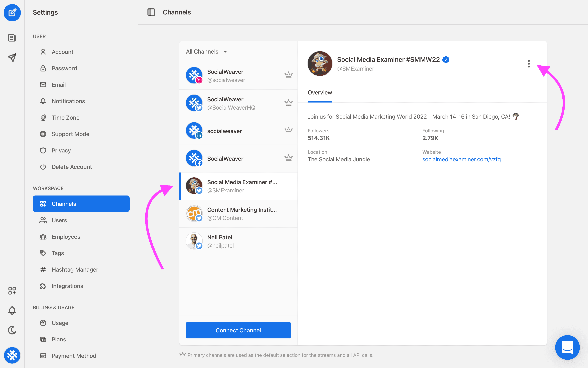Open socialmediaexaminer.com/vzfq website link

(x=461, y=159)
